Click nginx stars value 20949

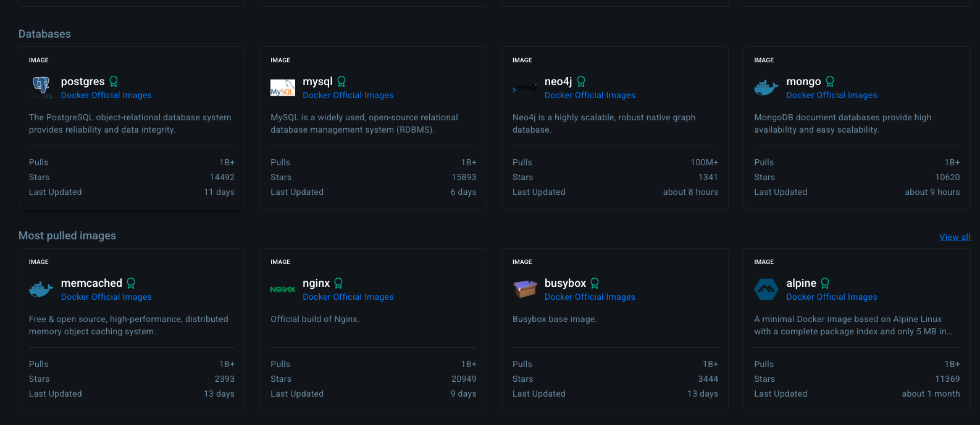pyautogui.click(x=464, y=379)
